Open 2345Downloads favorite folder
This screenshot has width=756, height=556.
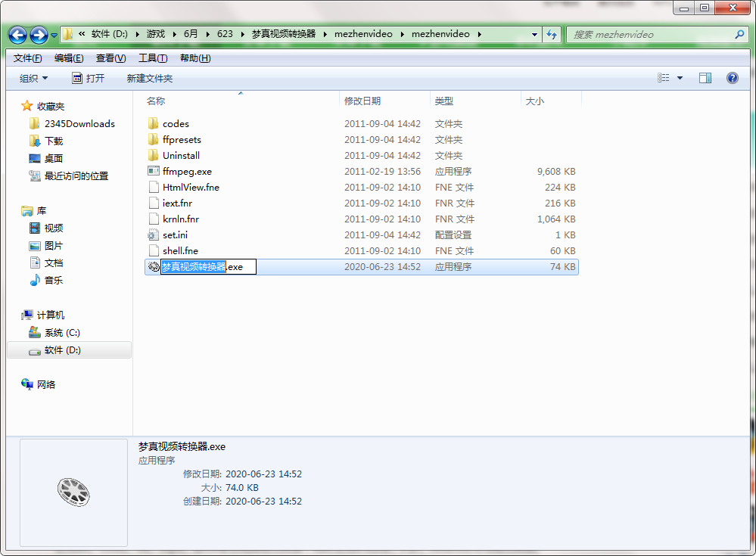click(x=79, y=124)
